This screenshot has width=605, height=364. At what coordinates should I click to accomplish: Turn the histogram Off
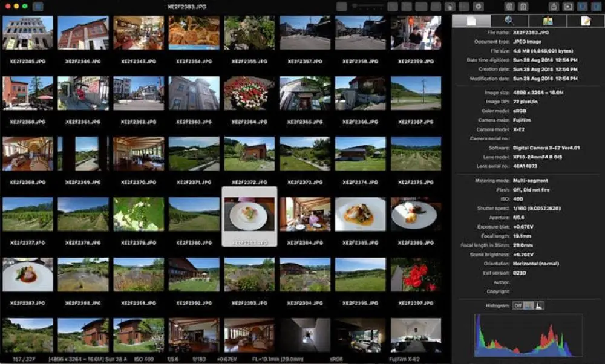click(x=518, y=306)
